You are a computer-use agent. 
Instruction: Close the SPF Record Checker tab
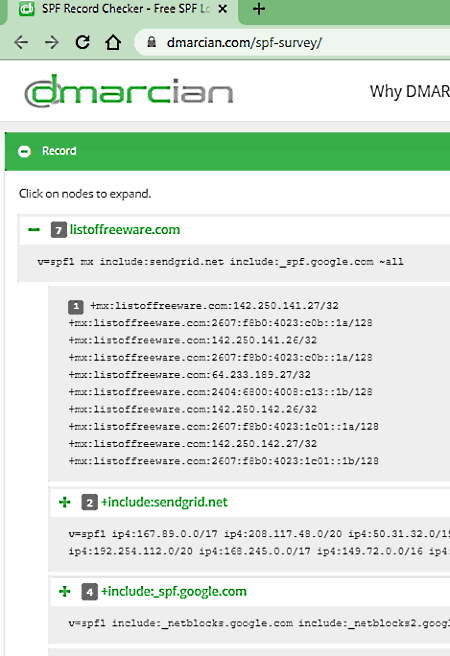tap(223, 9)
